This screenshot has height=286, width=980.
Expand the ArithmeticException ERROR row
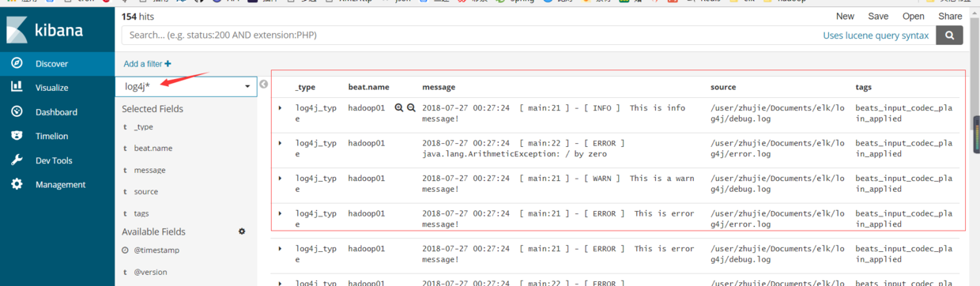click(x=280, y=143)
